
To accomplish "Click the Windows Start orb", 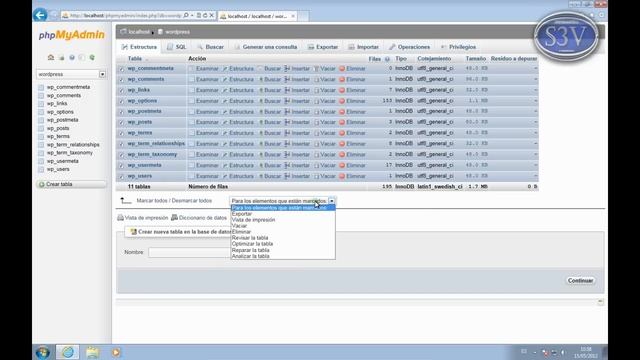I will [x=42, y=352].
